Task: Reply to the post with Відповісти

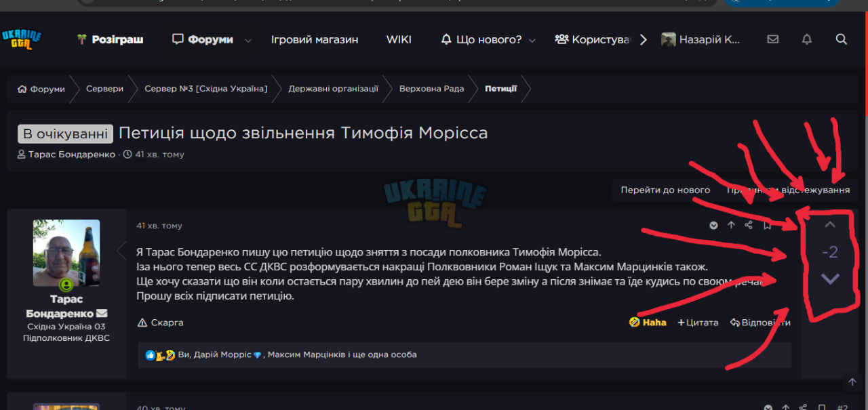Action: point(760,323)
